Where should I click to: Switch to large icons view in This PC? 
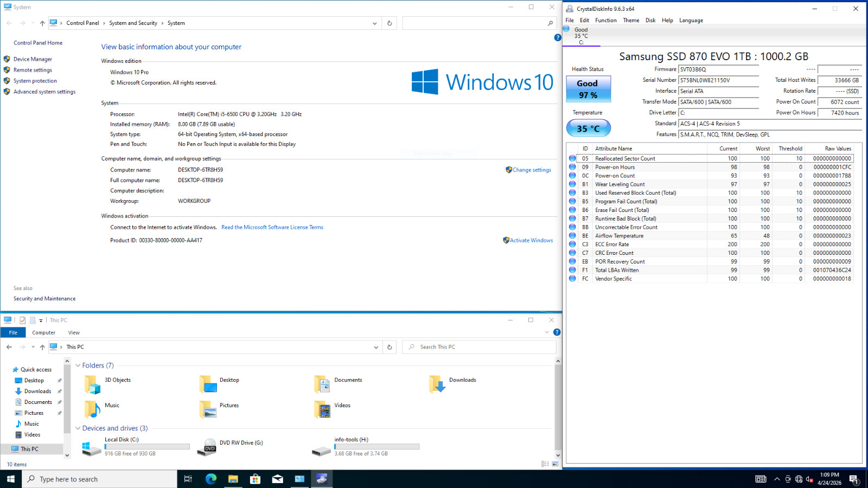click(x=555, y=464)
